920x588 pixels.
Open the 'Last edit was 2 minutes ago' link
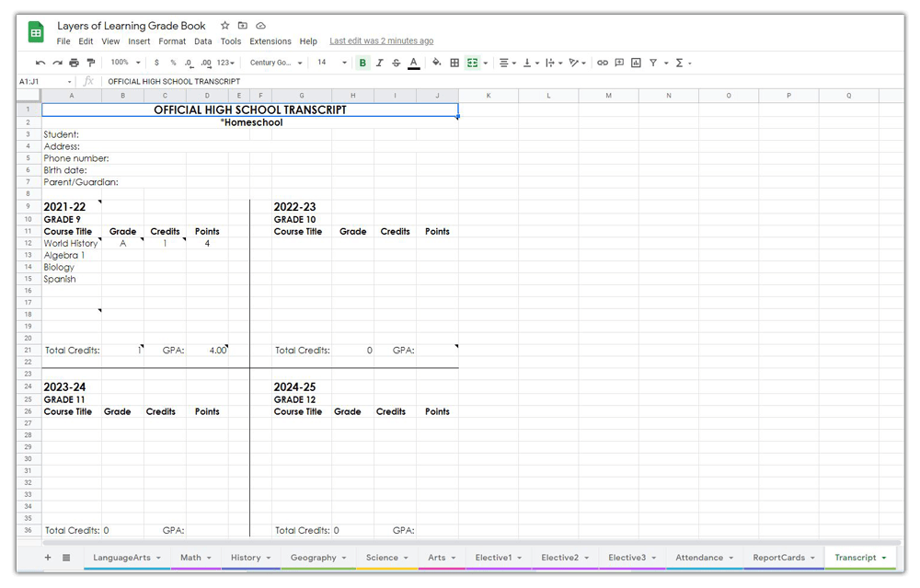(382, 41)
